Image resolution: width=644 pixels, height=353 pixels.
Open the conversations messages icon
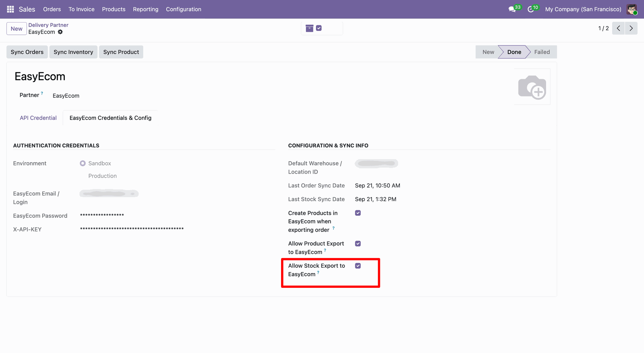tap(512, 9)
